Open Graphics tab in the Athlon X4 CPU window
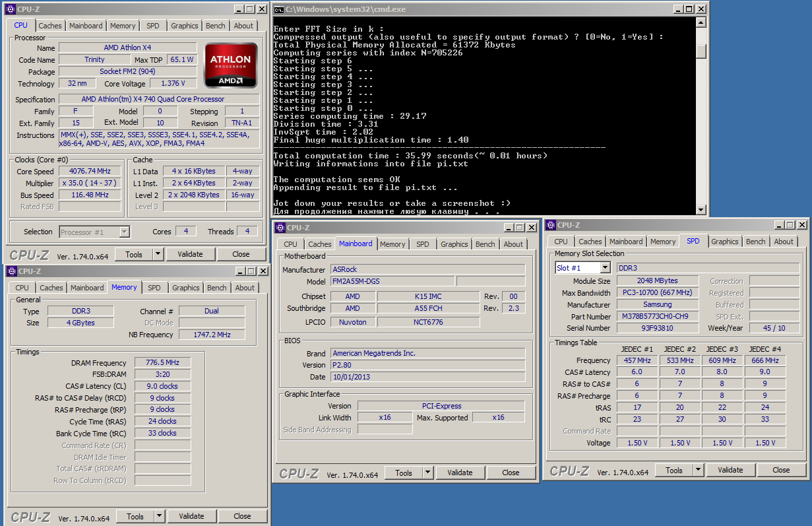 click(x=185, y=26)
